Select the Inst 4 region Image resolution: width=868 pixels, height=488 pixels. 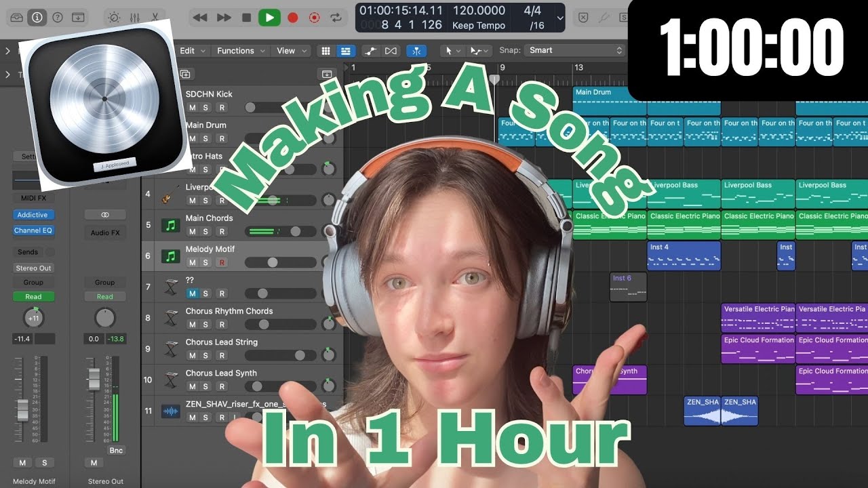[x=684, y=256]
